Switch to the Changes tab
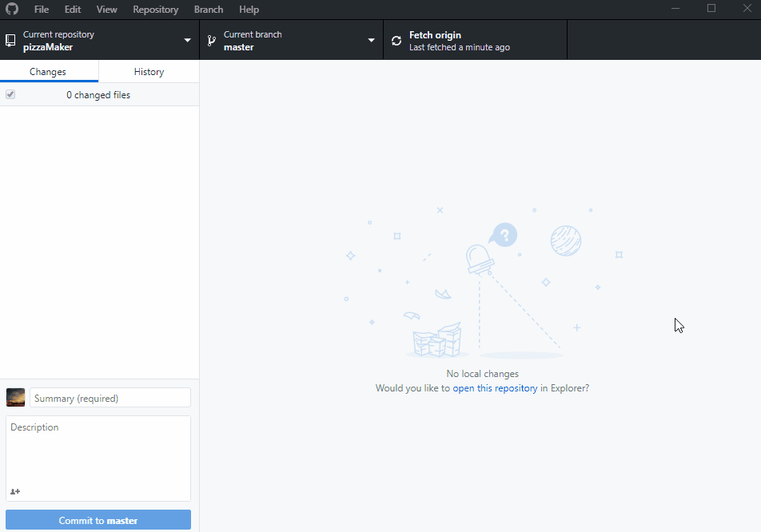 (x=49, y=71)
